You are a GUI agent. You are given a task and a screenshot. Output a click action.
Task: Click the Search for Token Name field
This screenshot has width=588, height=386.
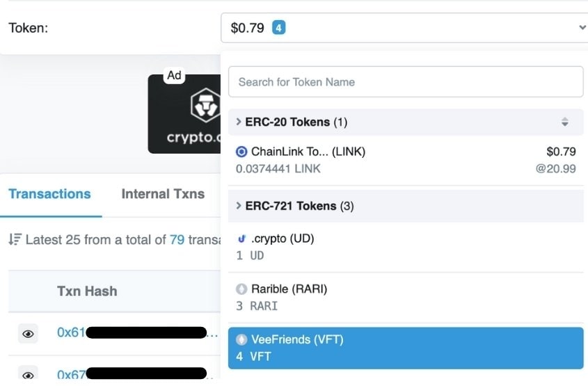point(406,81)
